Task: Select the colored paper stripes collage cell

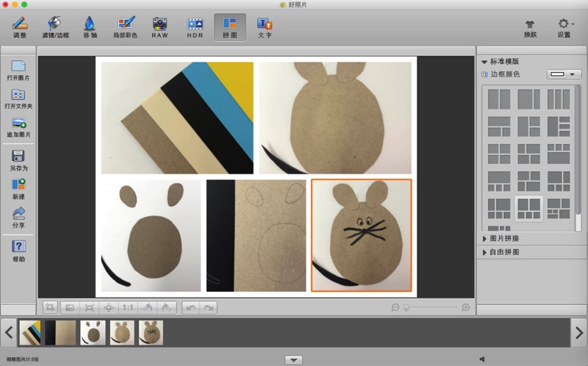Action: coord(177,118)
